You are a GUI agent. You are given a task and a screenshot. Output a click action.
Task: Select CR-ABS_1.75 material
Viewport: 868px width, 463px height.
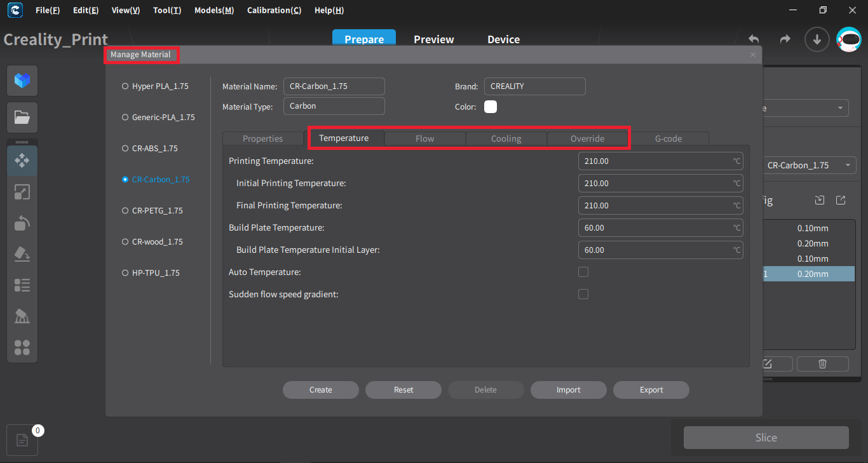[150, 149]
